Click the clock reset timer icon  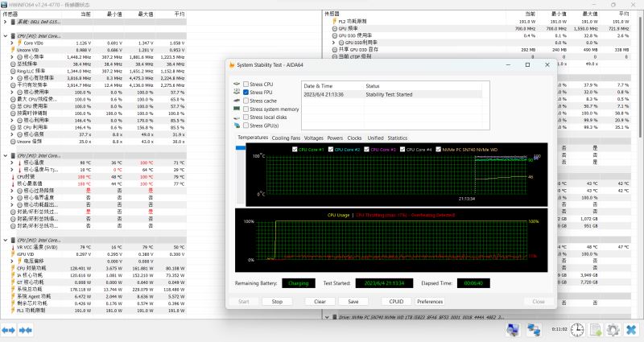[x=577, y=329]
